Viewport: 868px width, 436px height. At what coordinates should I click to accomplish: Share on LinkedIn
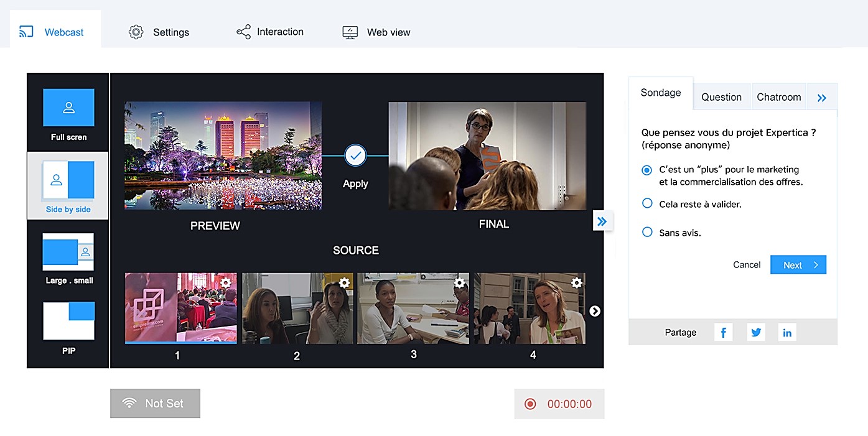(787, 332)
